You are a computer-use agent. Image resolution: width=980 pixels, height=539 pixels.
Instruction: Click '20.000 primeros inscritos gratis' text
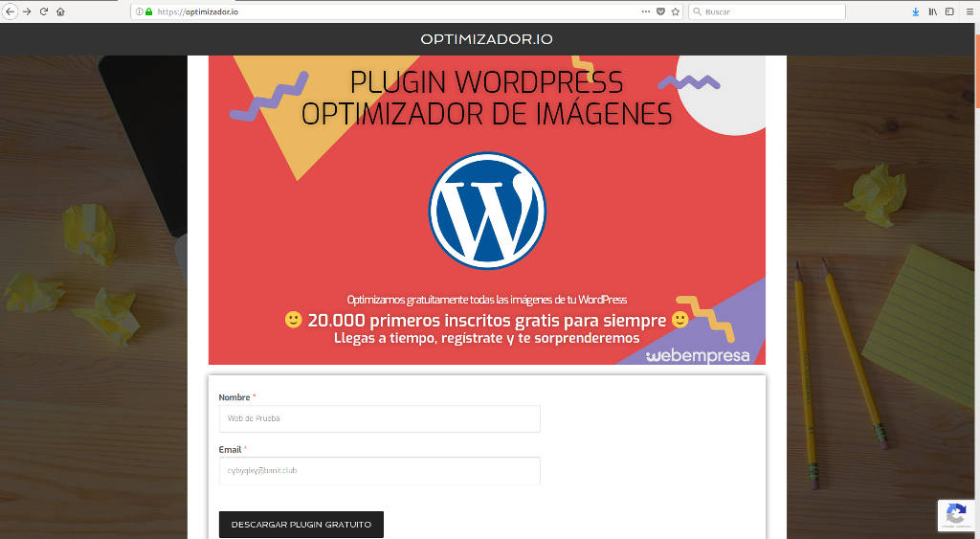click(487, 320)
